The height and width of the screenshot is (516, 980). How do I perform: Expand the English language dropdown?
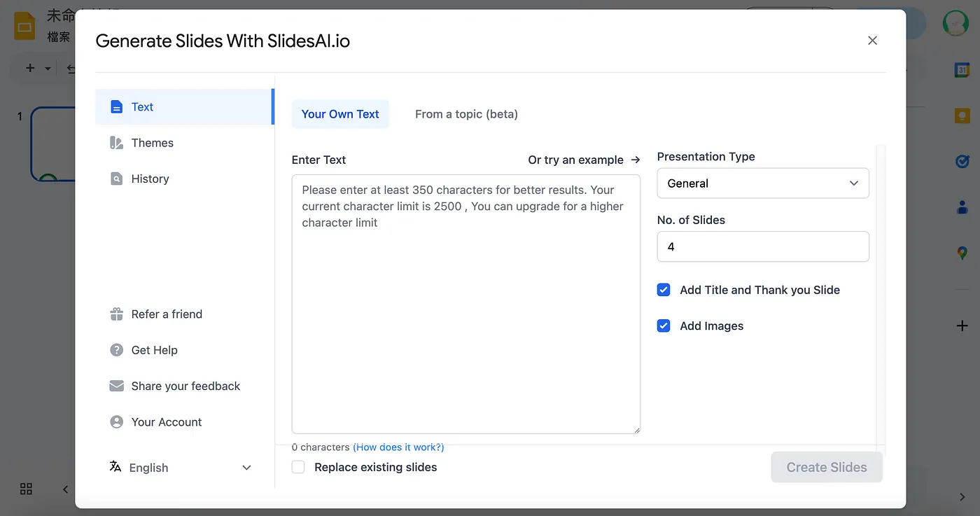[181, 468]
